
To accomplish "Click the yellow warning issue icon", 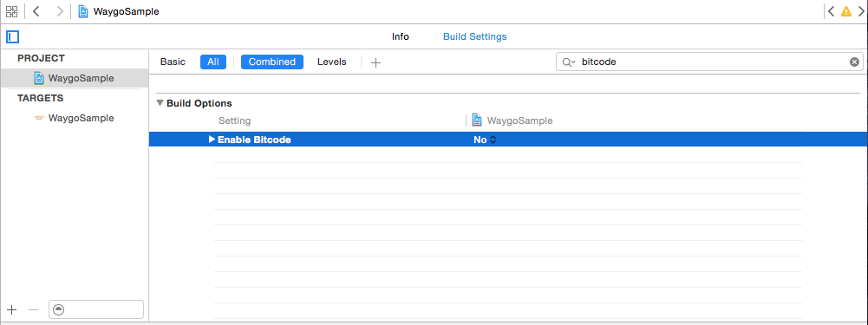I will (845, 11).
